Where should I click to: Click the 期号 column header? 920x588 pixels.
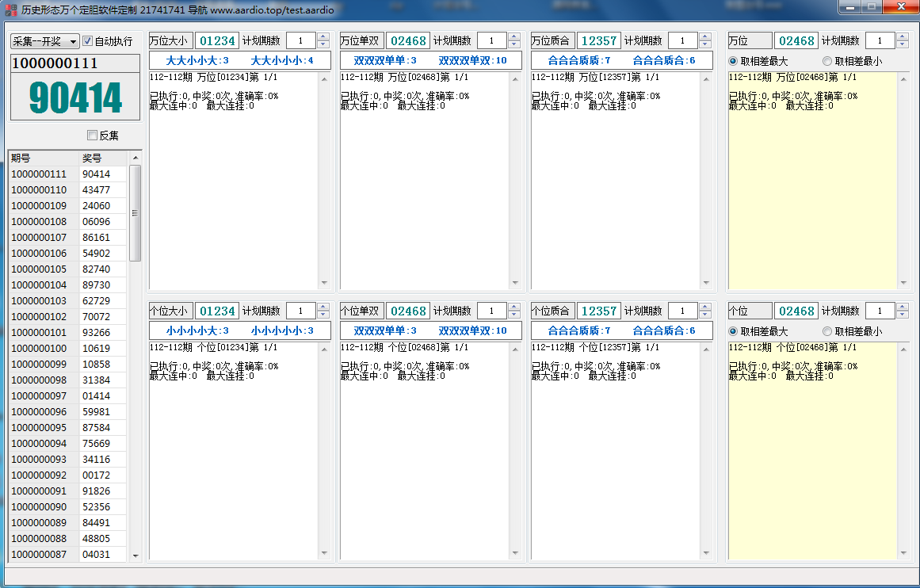(x=44, y=158)
